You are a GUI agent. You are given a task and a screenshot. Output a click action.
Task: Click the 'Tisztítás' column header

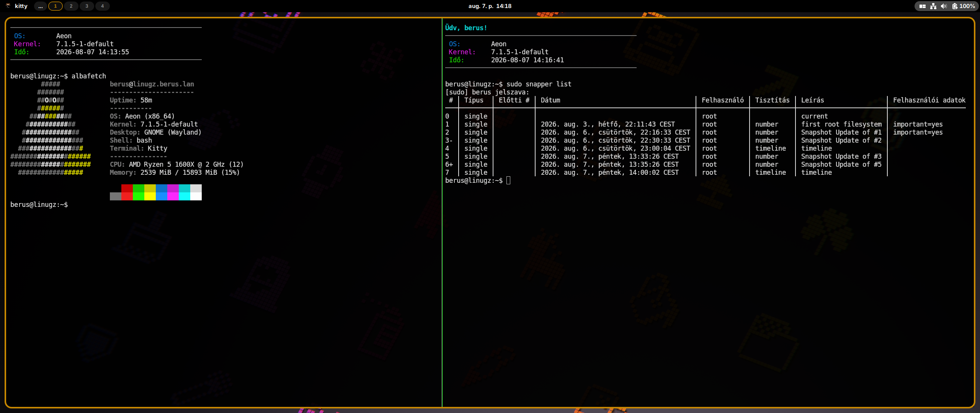pyautogui.click(x=773, y=100)
